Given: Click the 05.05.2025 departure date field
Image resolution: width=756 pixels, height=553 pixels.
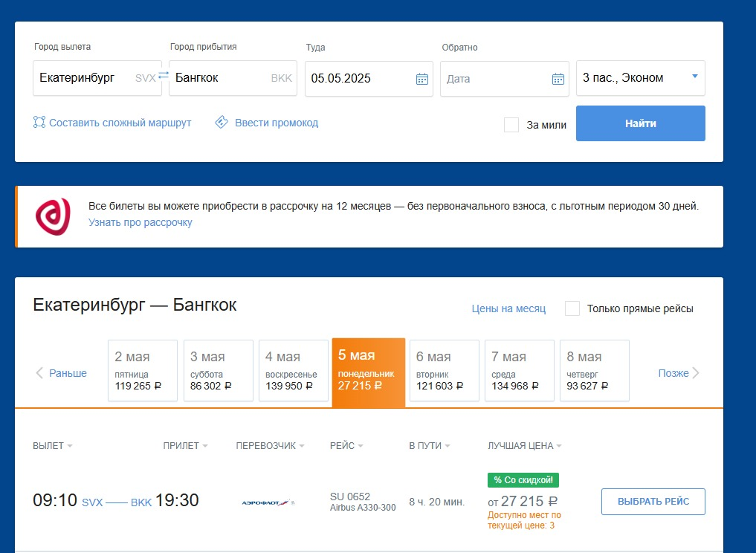Looking at the screenshot, I should [x=369, y=79].
